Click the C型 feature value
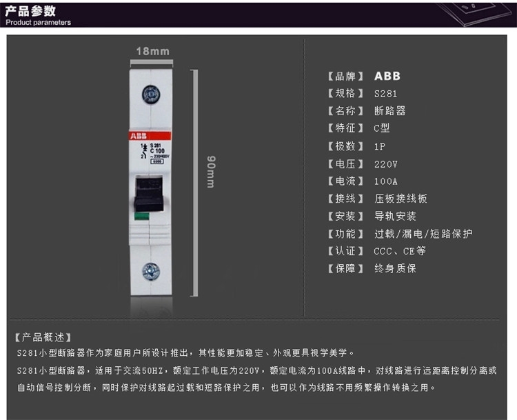This screenshot has height=420, width=517. pos(382,128)
